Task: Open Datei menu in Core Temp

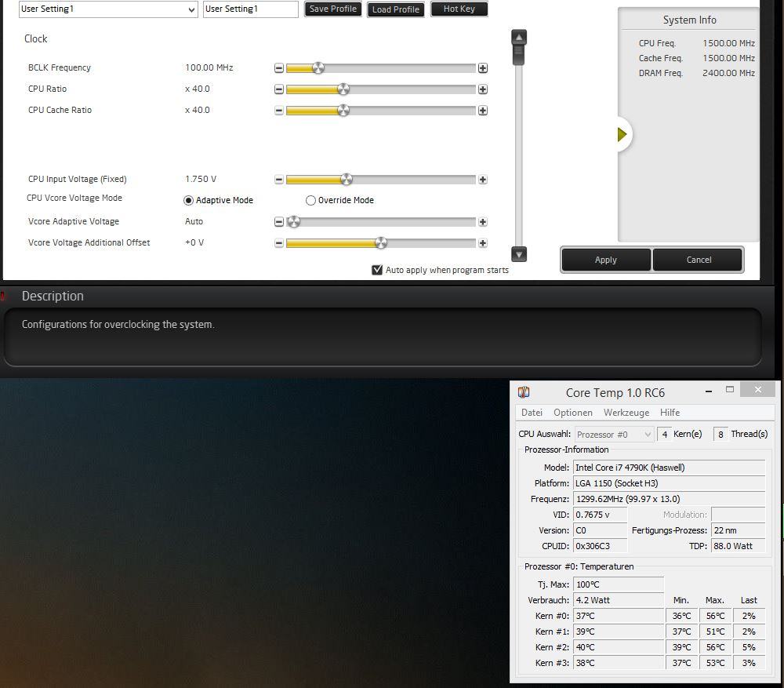Action: pyautogui.click(x=532, y=413)
